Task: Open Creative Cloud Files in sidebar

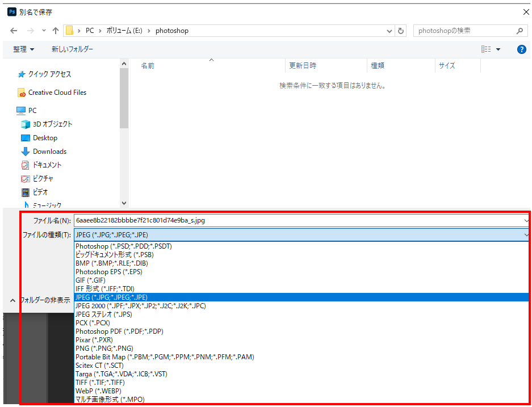Action: point(57,93)
